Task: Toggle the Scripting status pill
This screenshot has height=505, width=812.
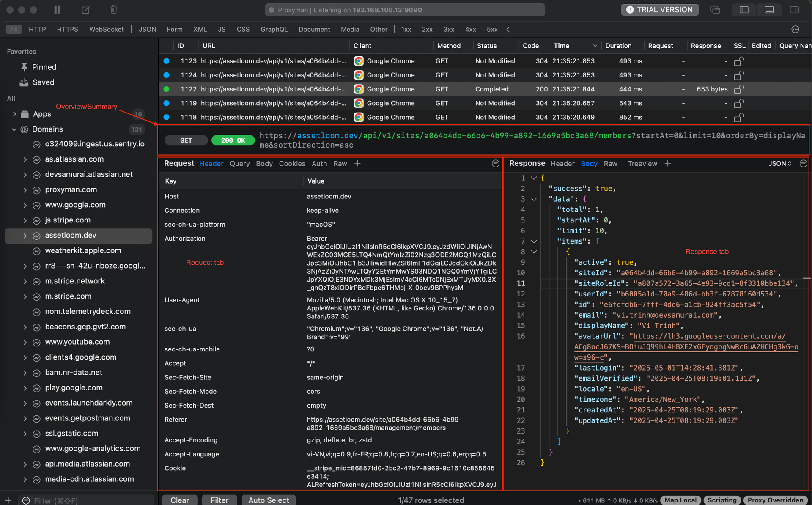Action: [x=722, y=500]
